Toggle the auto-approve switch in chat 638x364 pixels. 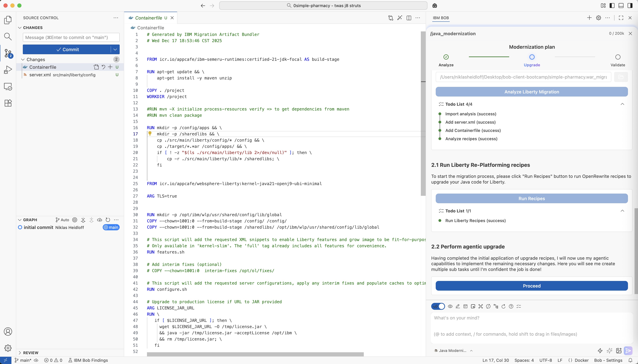[438, 306]
